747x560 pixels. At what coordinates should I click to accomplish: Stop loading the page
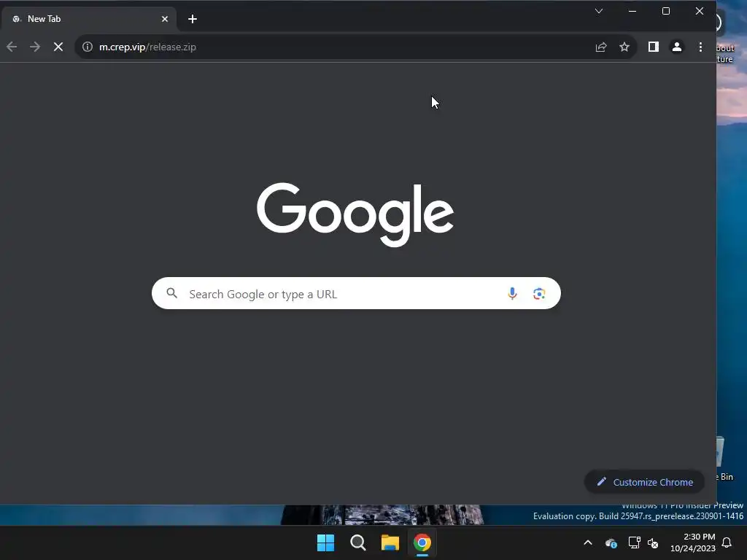58,47
